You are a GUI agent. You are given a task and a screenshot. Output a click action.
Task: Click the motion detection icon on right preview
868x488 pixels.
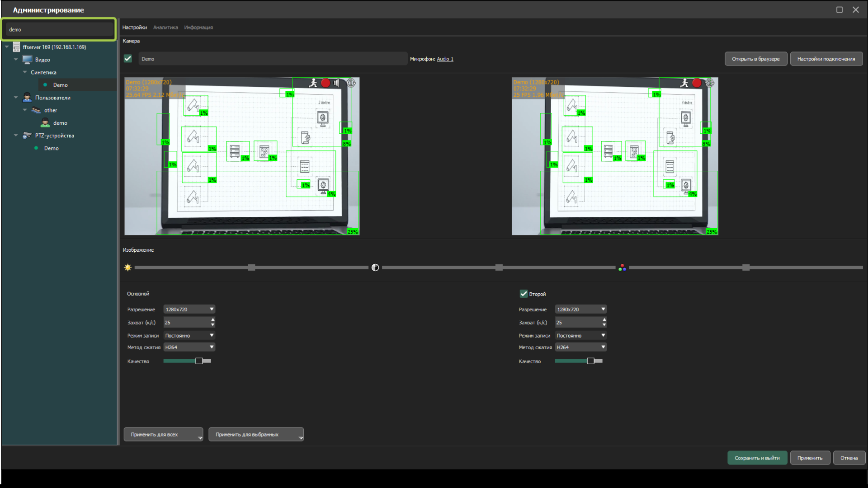(x=684, y=83)
